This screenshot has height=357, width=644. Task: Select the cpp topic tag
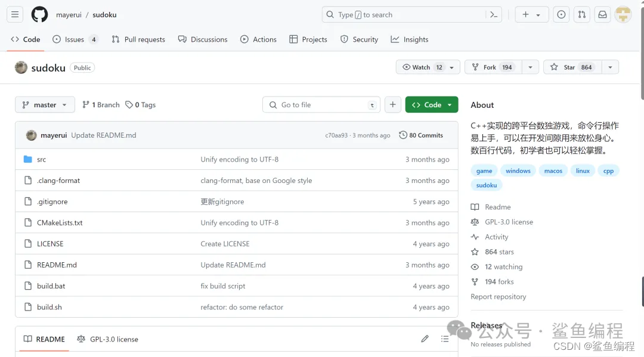click(x=608, y=170)
